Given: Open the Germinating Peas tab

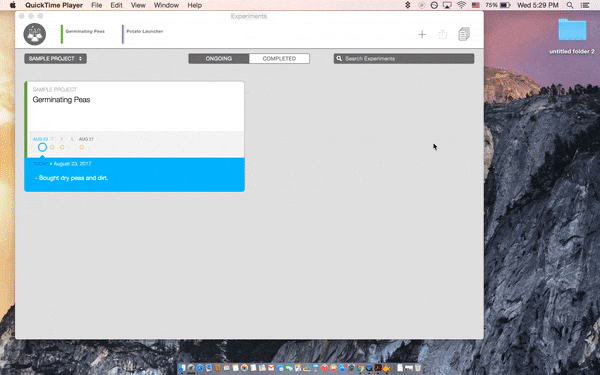Looking at the screenshot, I should [x=85, y=31].
